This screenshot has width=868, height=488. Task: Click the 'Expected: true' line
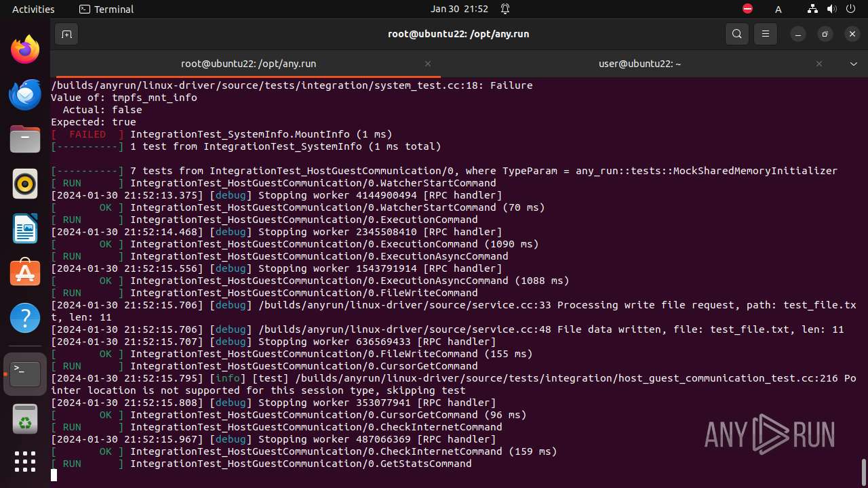[x=94, y=122]
